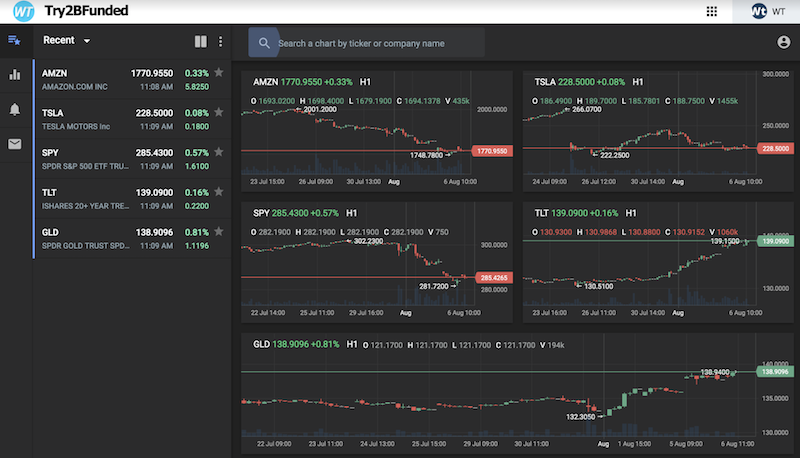This screenshot has height=458, width=800.
Task: Open the user account profile icon
Action: pyautogui.click(x=784, y=42)
